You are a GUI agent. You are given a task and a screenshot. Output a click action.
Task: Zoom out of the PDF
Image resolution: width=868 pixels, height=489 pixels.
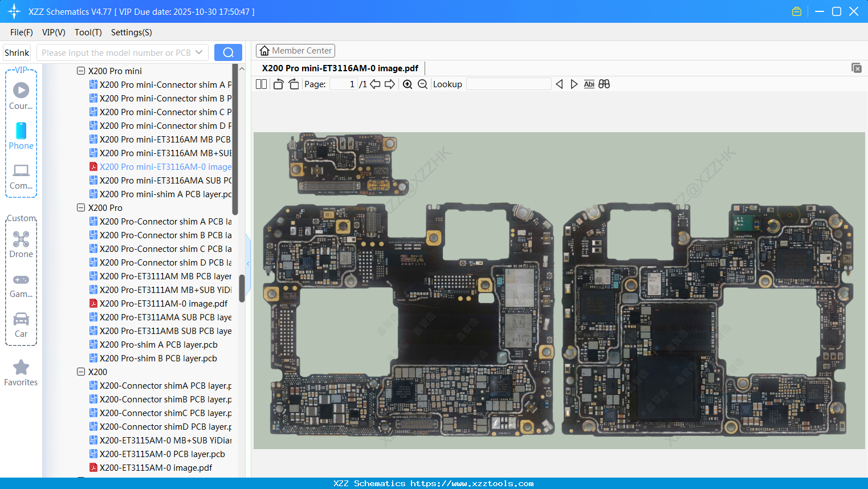pyautogui.click(x=422, y=84)
